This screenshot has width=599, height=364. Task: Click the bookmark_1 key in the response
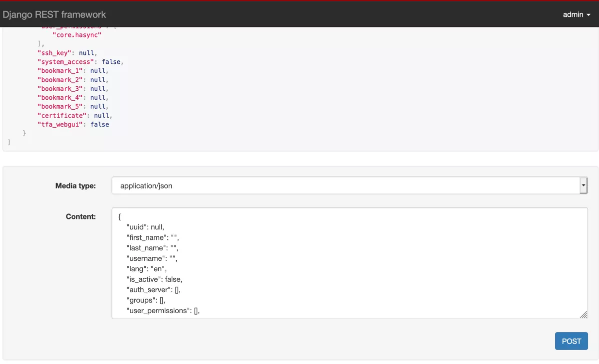point(60,70)
